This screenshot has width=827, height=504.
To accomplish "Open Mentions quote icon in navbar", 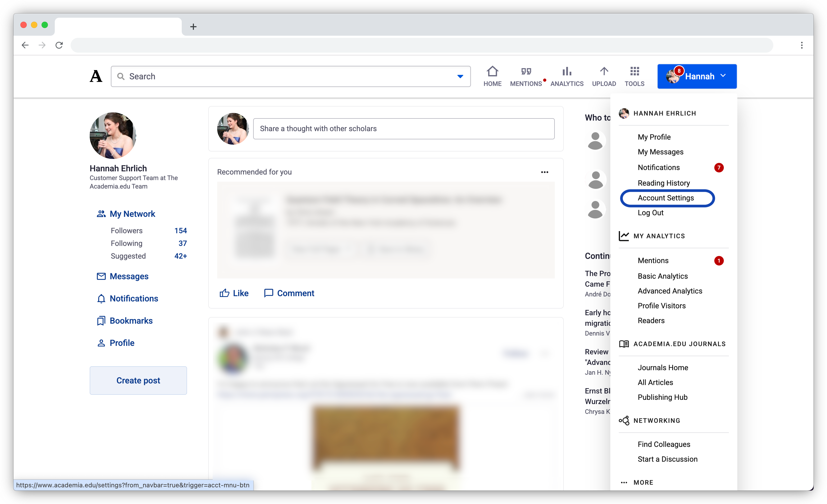I will pos(526,71).
